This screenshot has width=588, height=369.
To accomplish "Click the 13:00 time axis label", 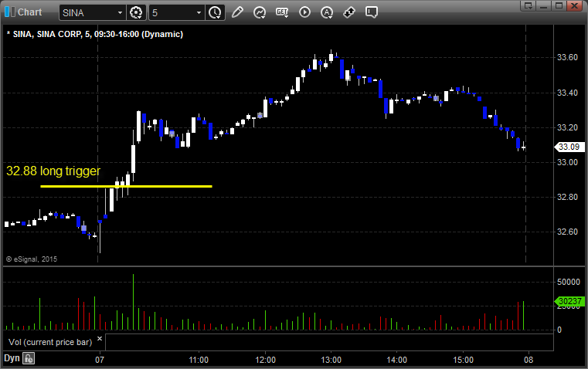I will (x=331, y=360).
